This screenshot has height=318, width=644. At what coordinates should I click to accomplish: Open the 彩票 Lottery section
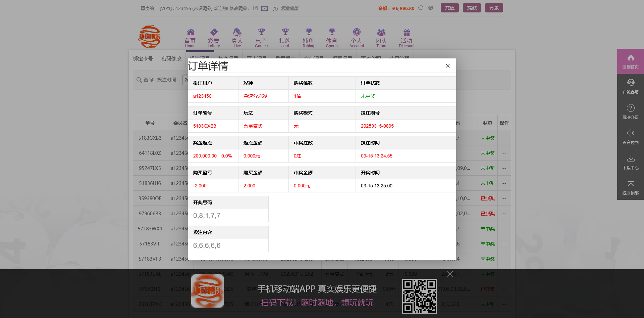tap(214, 37)
